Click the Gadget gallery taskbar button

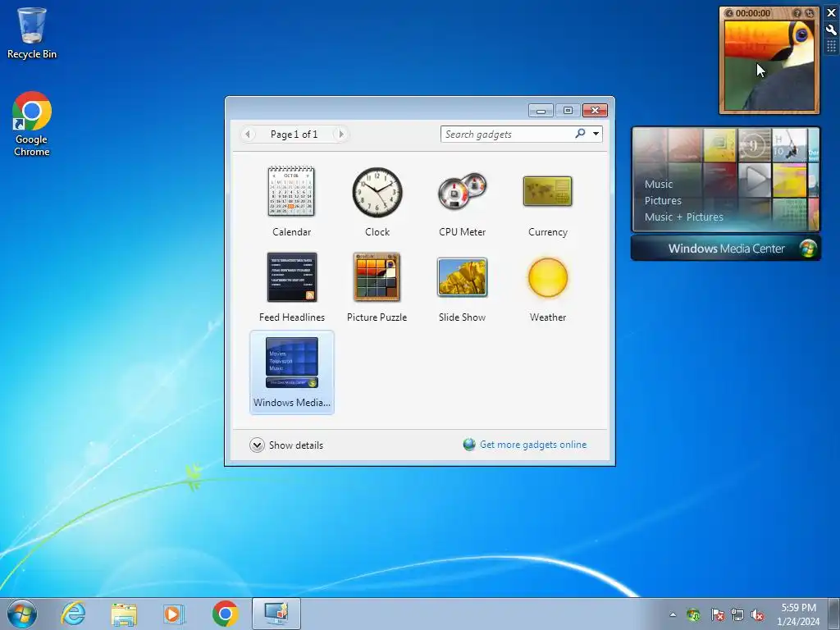coord(276,614)
